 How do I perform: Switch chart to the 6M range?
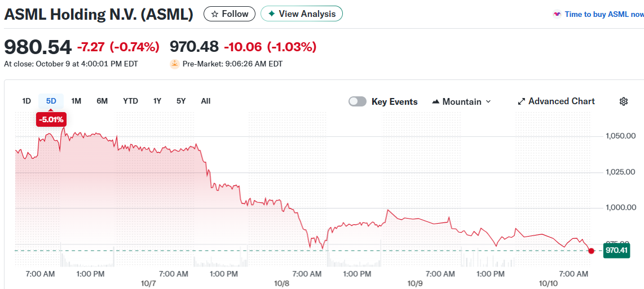(x=102, y=101)
